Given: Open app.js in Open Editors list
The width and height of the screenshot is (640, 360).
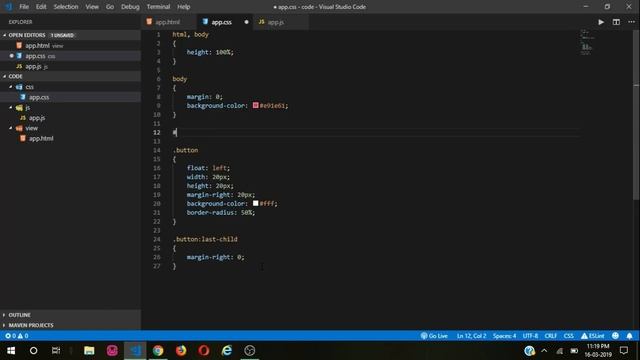Looking at the screenshot, I should point(70,66).
